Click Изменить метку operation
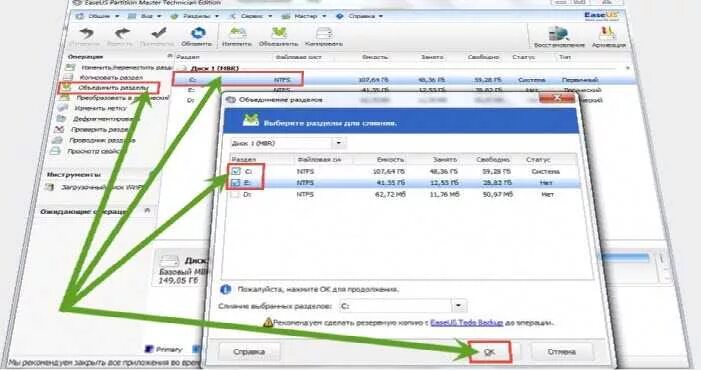Screen dimensions: 701x370 point(101,108)
